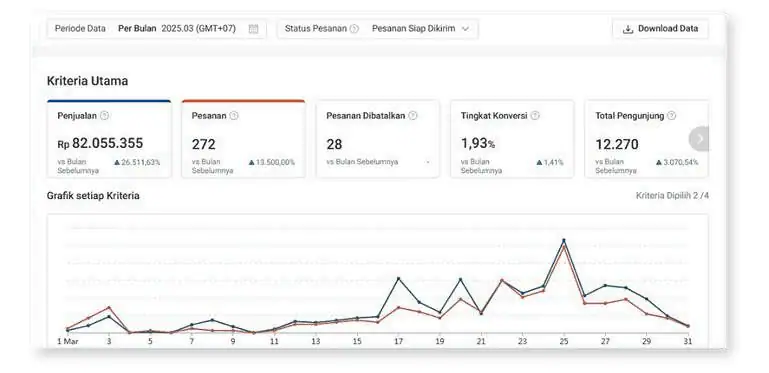Click the peak data point on 25 Mar
The width and height of the screenshot is (769, 373).
(x=564, y=240)
